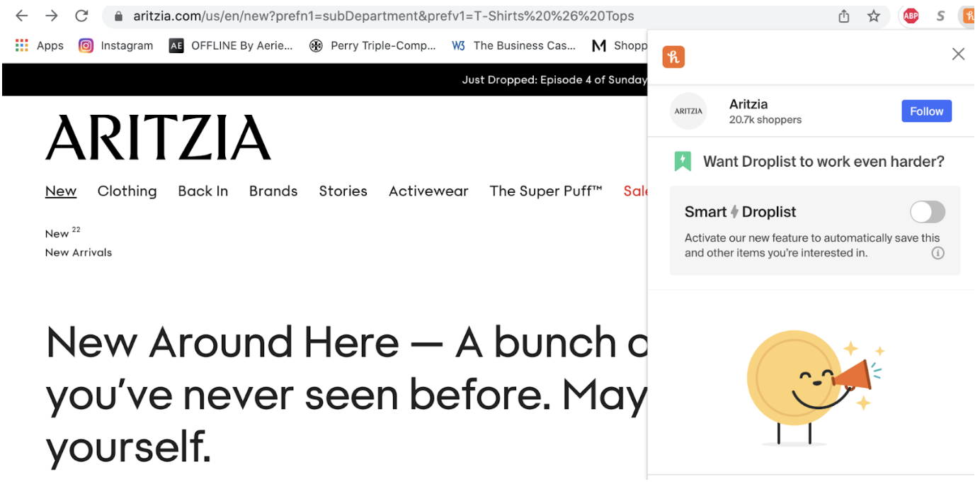
Task: Click the share page icon in address bar
Action: 843,16
